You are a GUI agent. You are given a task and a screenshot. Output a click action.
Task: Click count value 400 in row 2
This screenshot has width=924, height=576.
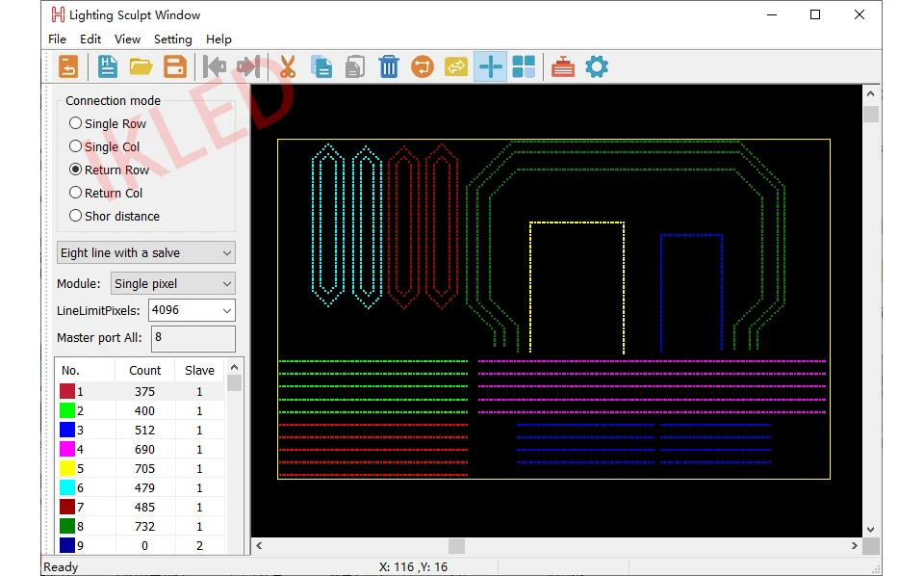point(144,410)
